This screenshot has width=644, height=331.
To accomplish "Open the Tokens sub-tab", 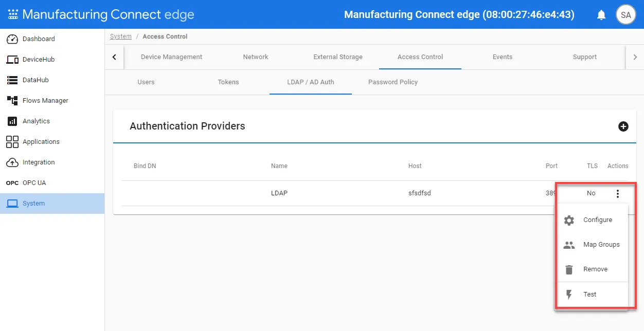I will [228, 82].
